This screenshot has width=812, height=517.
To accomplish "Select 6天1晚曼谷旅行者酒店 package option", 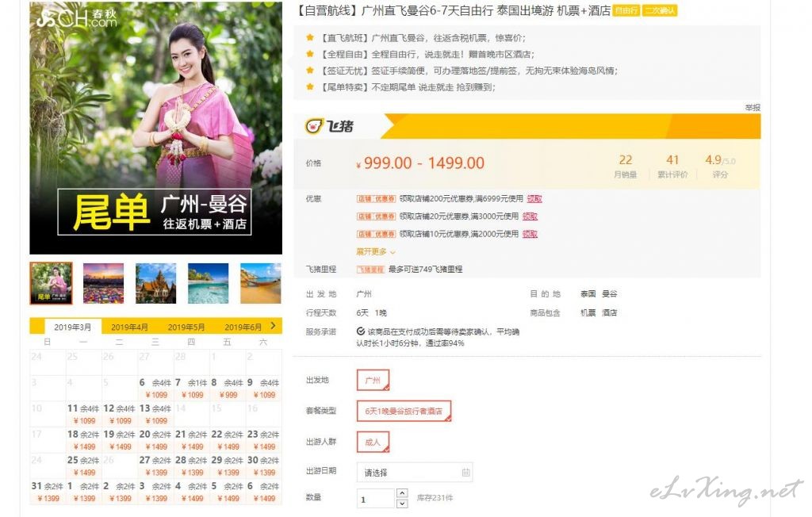I will 404,411.
